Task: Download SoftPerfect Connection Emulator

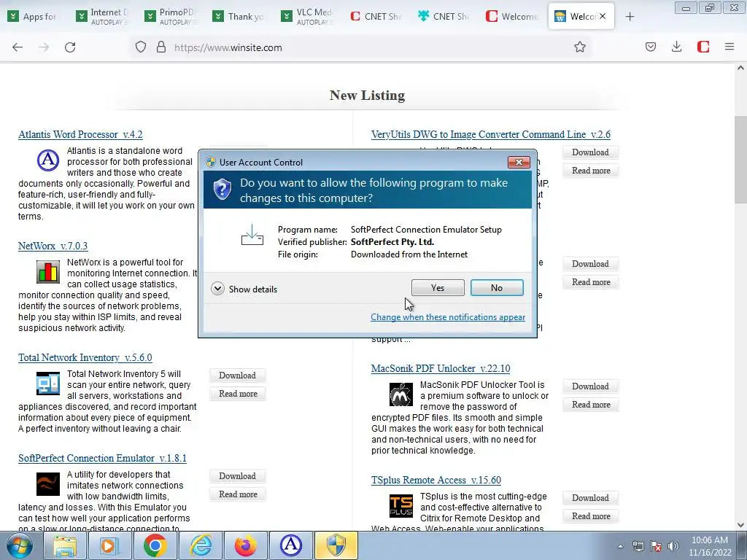Action: pyautogui.click(x=237, y=476)
